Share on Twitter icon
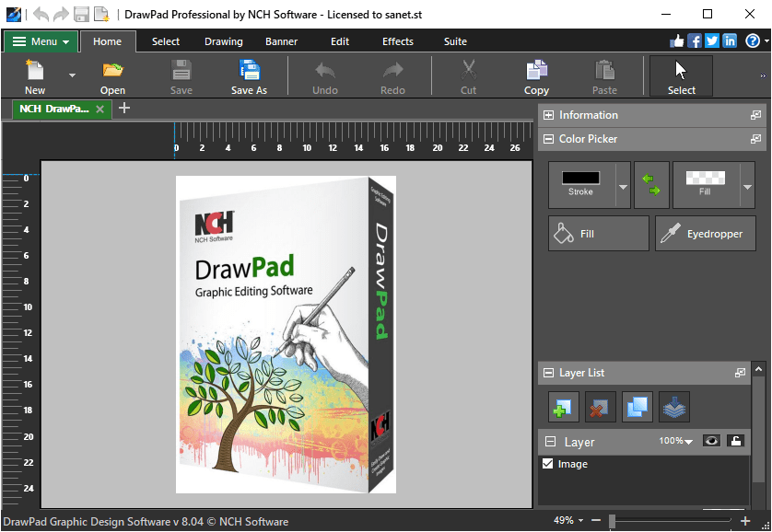 tap(712, 40)
